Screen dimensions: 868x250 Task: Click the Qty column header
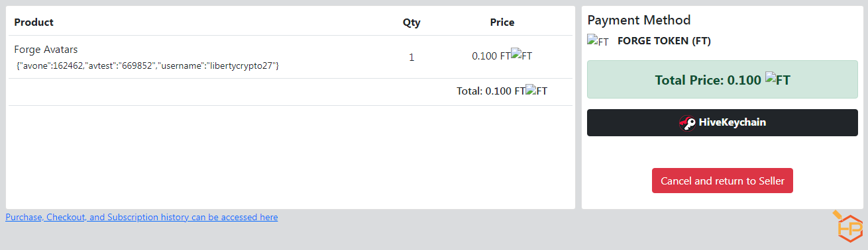(x=411, y=22)
